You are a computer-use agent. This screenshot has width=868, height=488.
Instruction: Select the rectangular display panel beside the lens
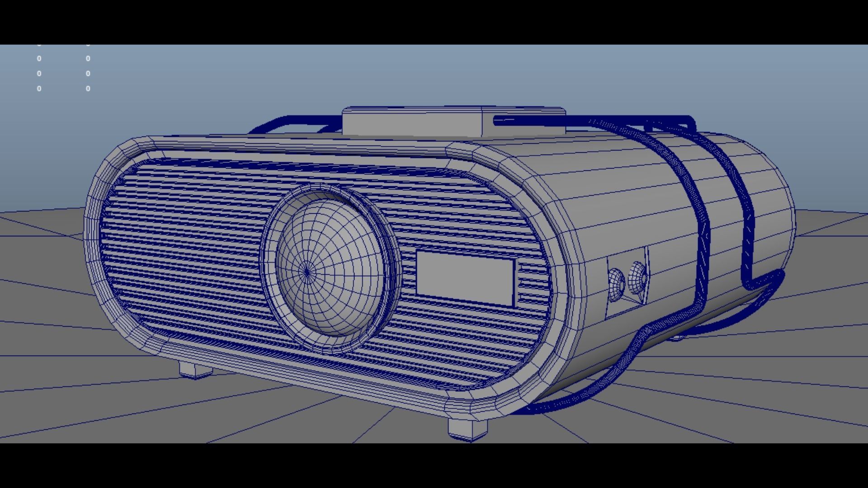coord(466,279)
